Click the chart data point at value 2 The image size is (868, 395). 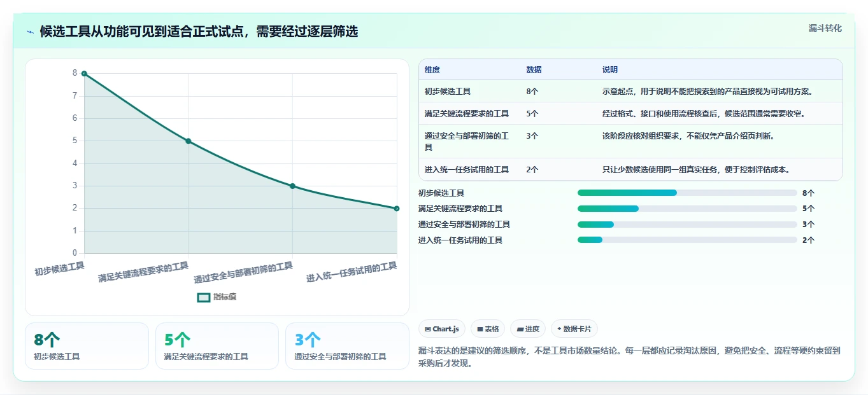[x=397, y=209]
